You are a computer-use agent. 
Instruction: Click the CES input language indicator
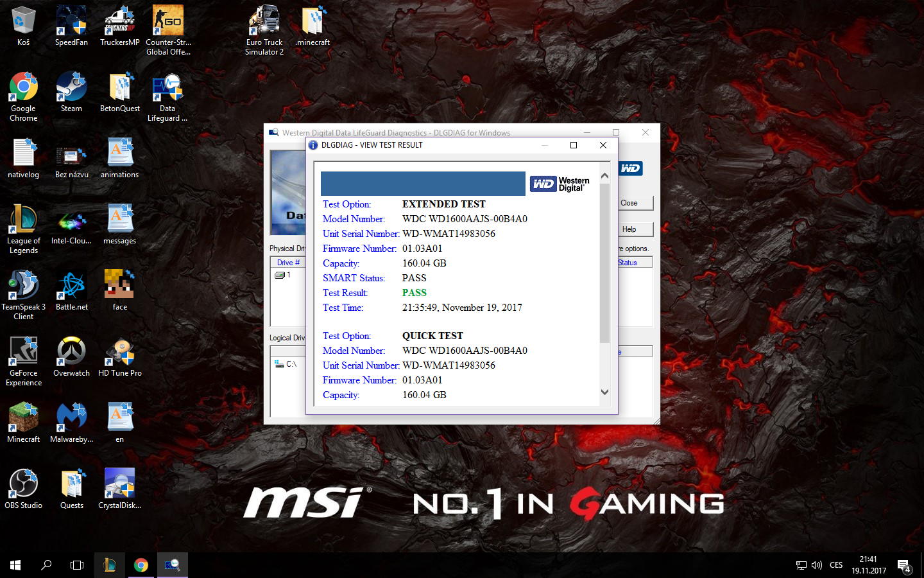tap(836, 565)
